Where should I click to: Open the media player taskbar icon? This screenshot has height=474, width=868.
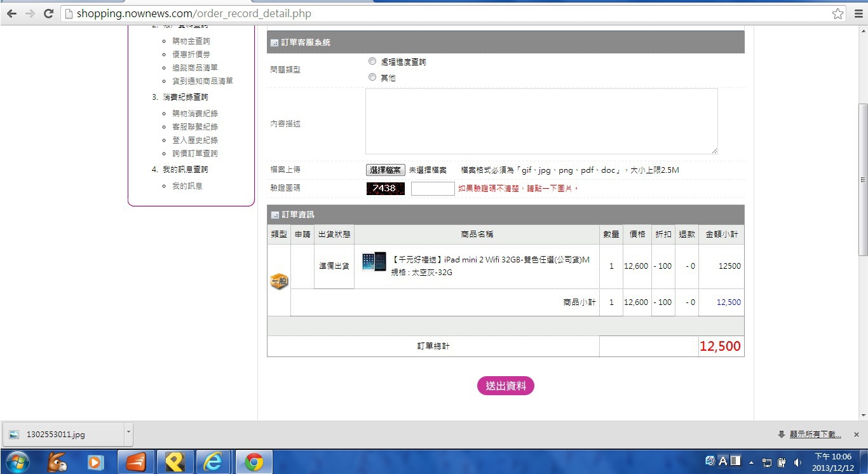click(x=96, y=463)
